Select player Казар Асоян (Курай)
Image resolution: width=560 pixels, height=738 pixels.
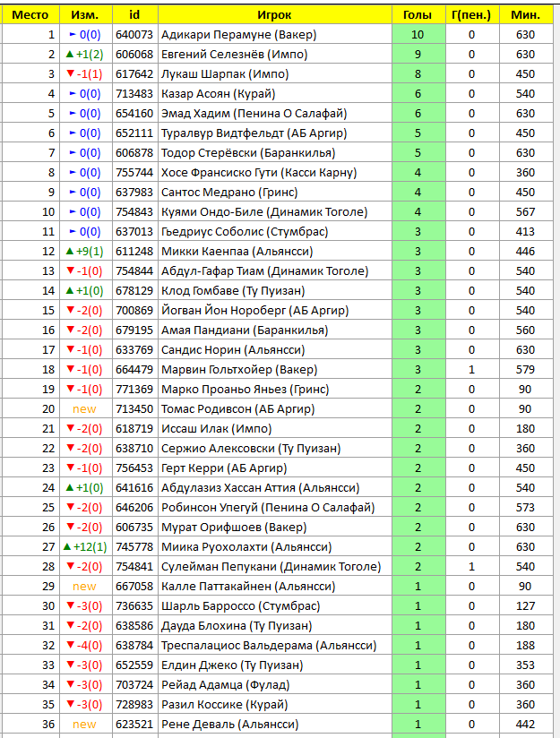218,94
